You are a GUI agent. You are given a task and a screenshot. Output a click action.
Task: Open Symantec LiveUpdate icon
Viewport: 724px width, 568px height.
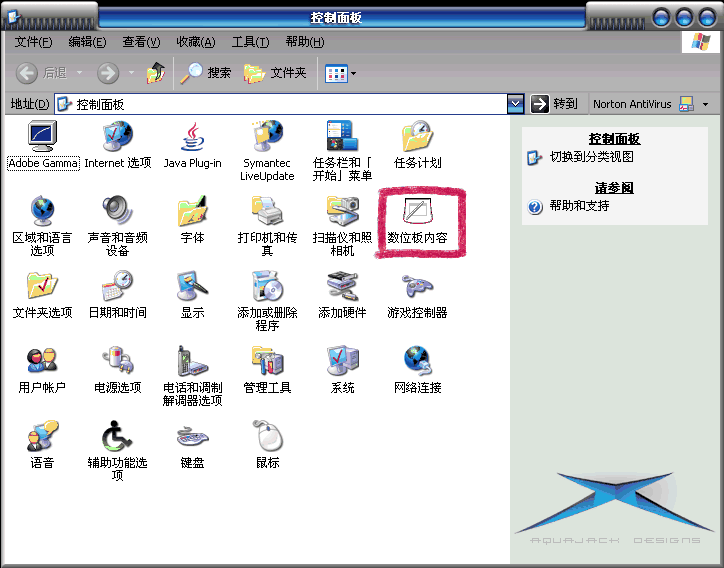click(267, 137)
